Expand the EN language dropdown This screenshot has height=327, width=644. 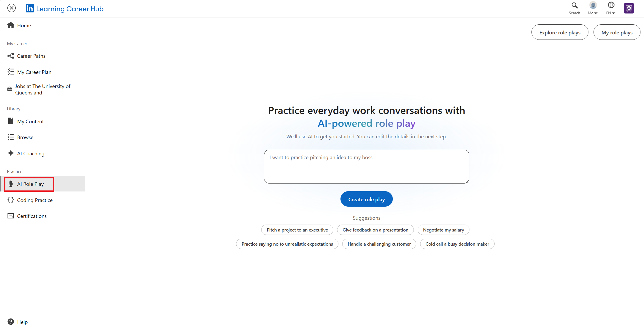pos(611,8)
